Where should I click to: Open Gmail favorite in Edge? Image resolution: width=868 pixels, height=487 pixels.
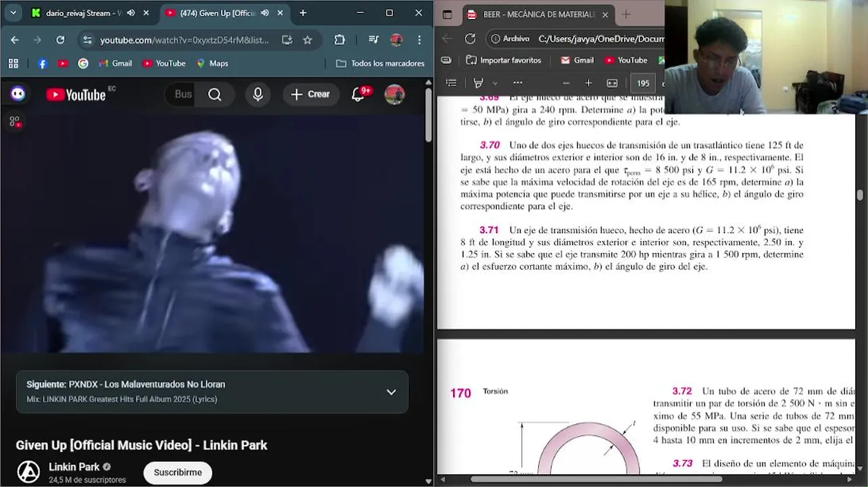[577, 60]
